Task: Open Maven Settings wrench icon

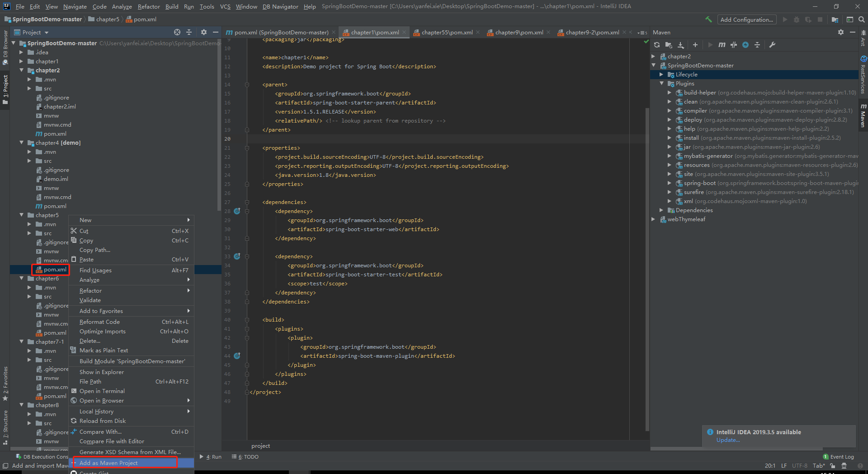Action: (x=772, y=45)
